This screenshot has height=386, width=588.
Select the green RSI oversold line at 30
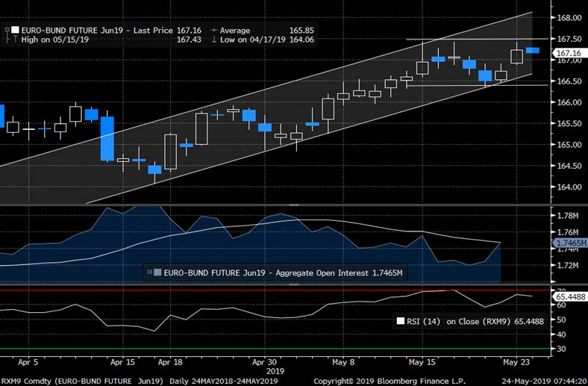[x=275, y=349]
